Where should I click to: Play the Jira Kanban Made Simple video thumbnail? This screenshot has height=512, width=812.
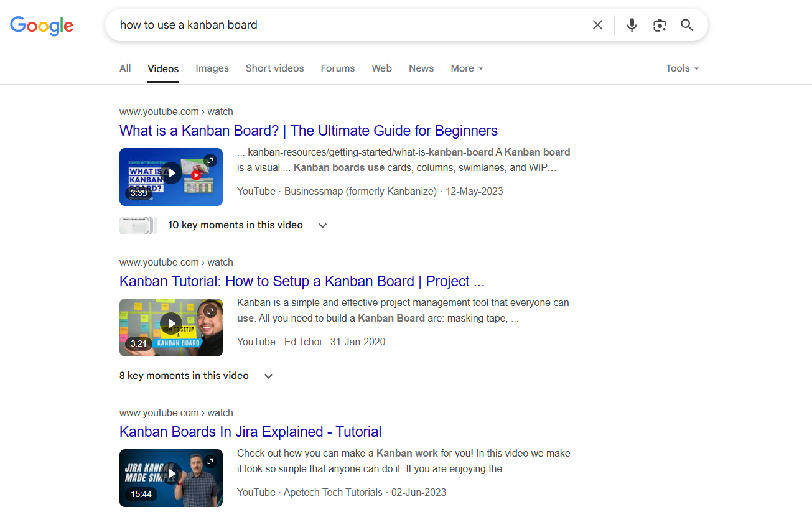[x=171, y=478]
